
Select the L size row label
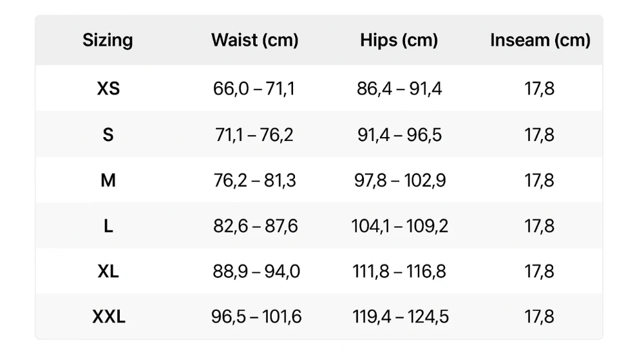108,226
